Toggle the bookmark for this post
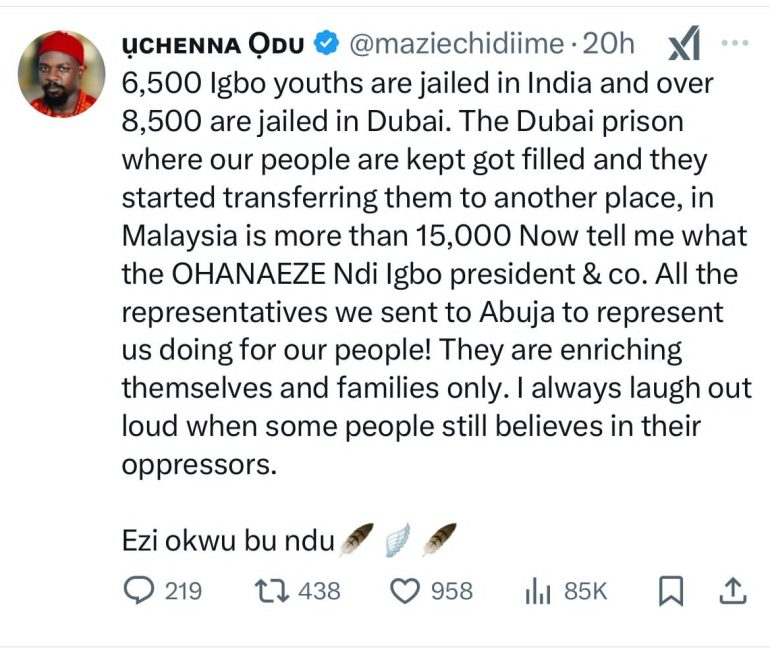770x648 pixels. (x=671, y=592)
